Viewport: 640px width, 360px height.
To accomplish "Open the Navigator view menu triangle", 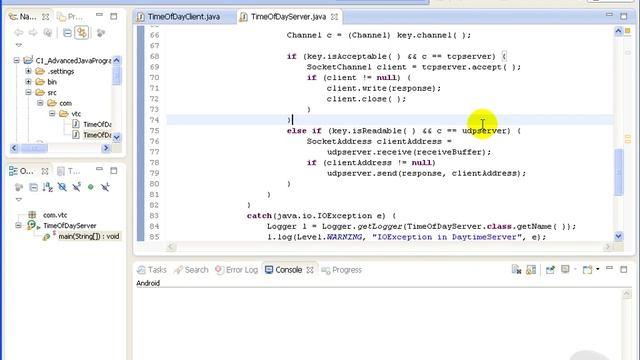I will [x=19, y=45].
